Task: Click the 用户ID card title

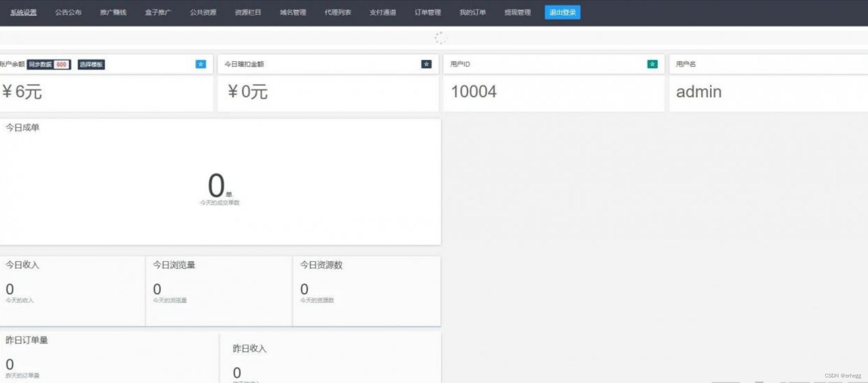Action: point(460,64)
